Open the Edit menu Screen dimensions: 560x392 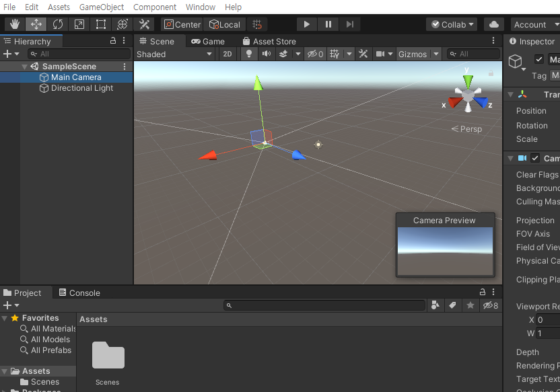click(32, 7)
